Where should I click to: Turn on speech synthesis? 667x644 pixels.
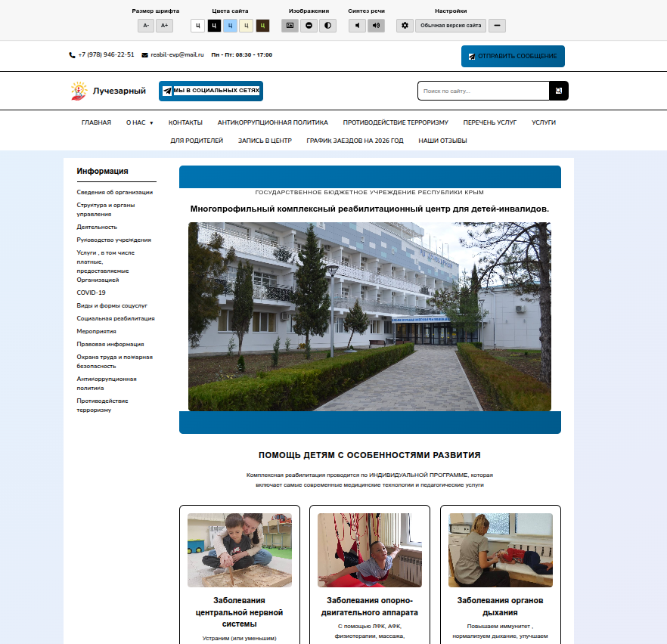pyautogui.click(x=376, y=26)
